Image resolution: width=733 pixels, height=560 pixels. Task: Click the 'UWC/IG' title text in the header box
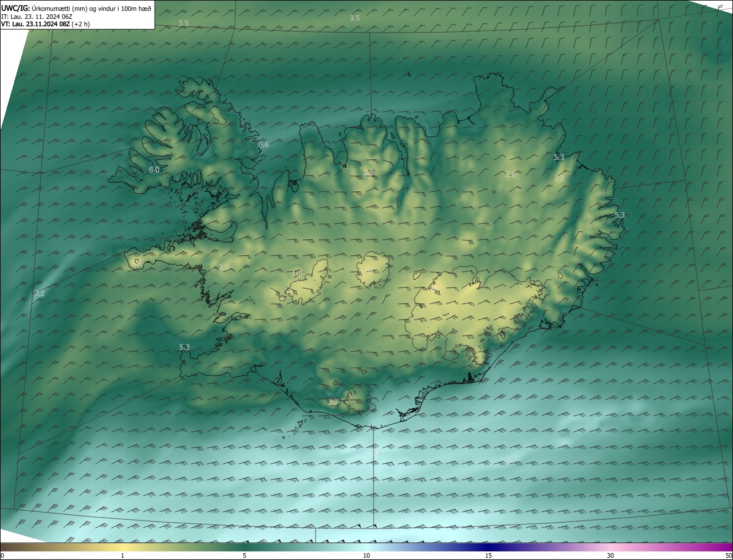click(x=15, y=7)
